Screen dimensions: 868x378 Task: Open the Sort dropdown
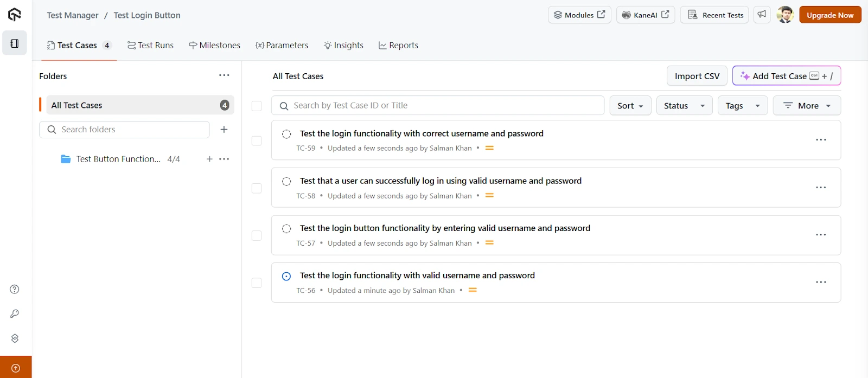tap(630, 105)
